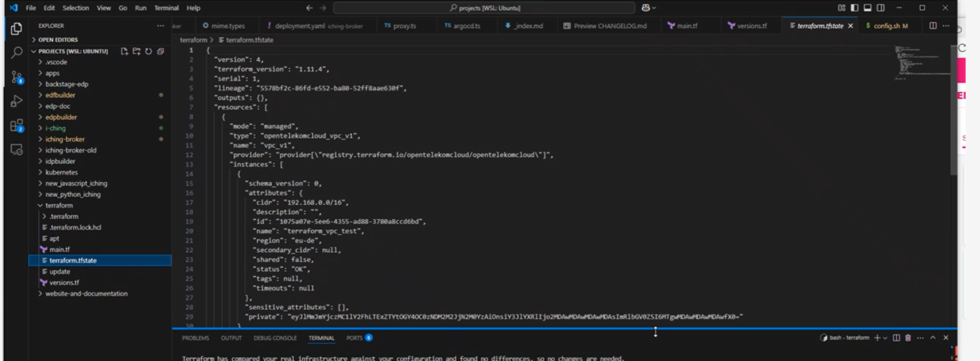Image resolution: width=980 pixels, height=361 pixels.
Task: Show the Ports panel tab
Action: (359, 338)
